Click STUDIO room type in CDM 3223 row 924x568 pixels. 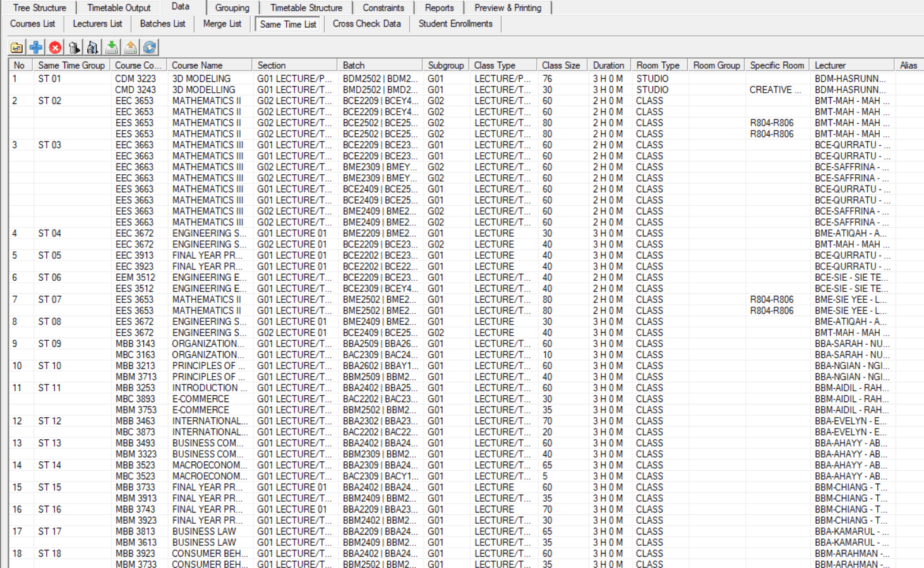(x=652, y=79)
